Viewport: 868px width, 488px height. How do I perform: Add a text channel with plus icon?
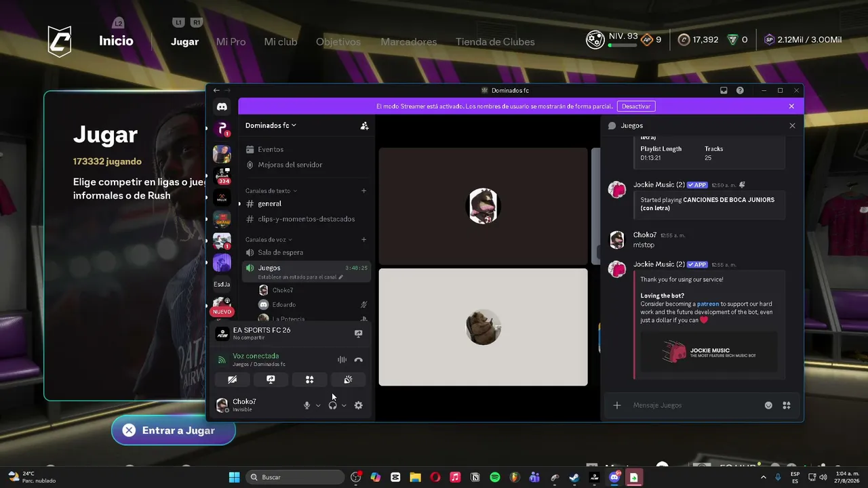[363, 191]
